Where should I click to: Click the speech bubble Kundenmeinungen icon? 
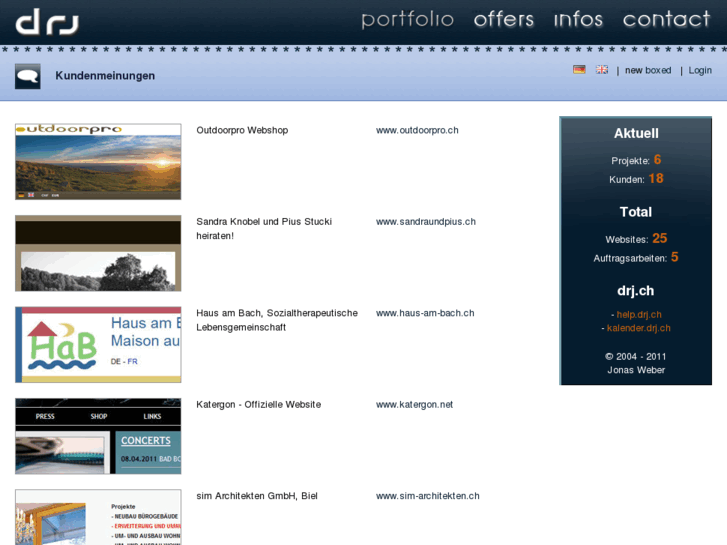click(x=28, y=76)
